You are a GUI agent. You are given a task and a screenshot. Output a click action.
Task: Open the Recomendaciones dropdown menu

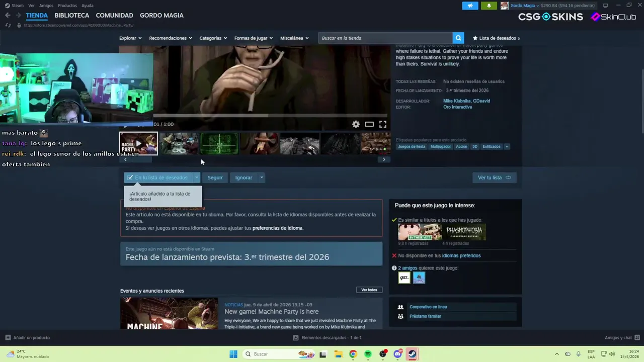pos(171,38)
